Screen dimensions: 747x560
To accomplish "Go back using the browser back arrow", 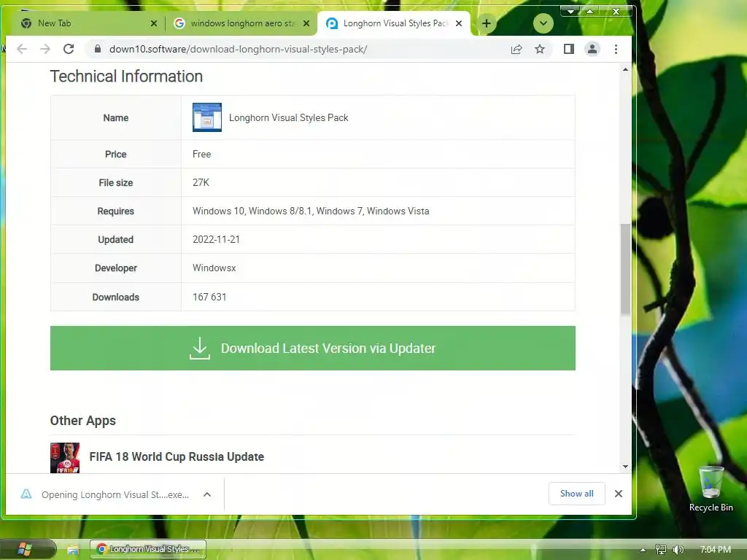I will coord(22,49).
